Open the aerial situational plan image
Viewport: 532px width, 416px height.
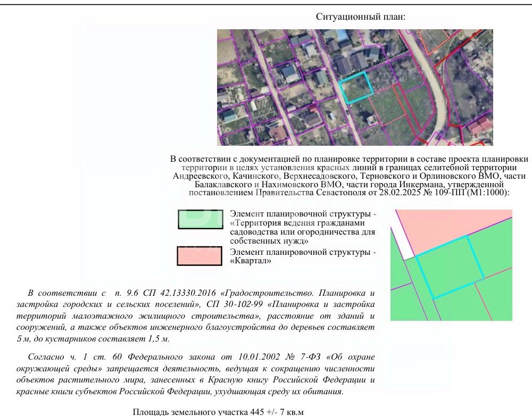tap(355, 88)
